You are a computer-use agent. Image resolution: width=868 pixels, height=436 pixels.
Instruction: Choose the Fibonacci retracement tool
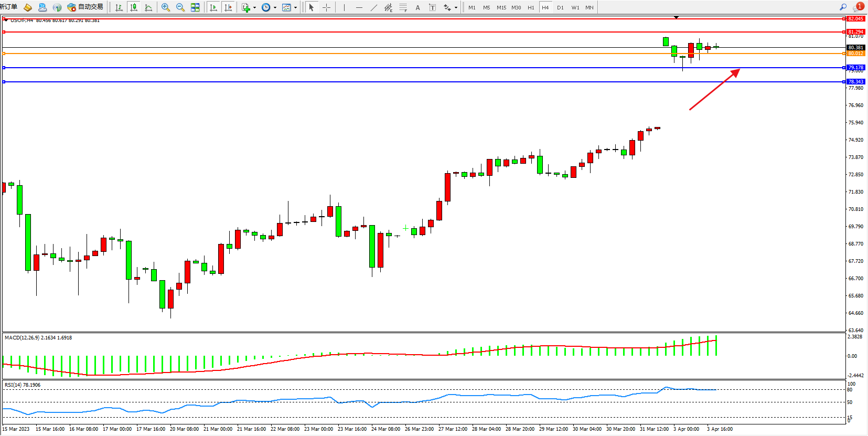tap(403, 7)
